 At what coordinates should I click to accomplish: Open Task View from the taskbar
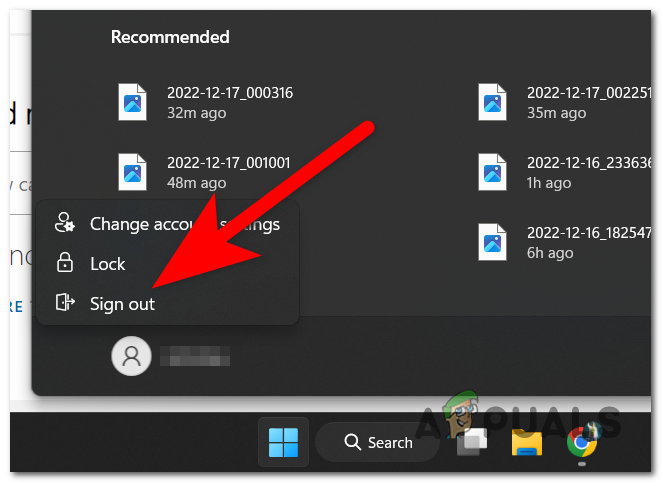pos(472,442)
